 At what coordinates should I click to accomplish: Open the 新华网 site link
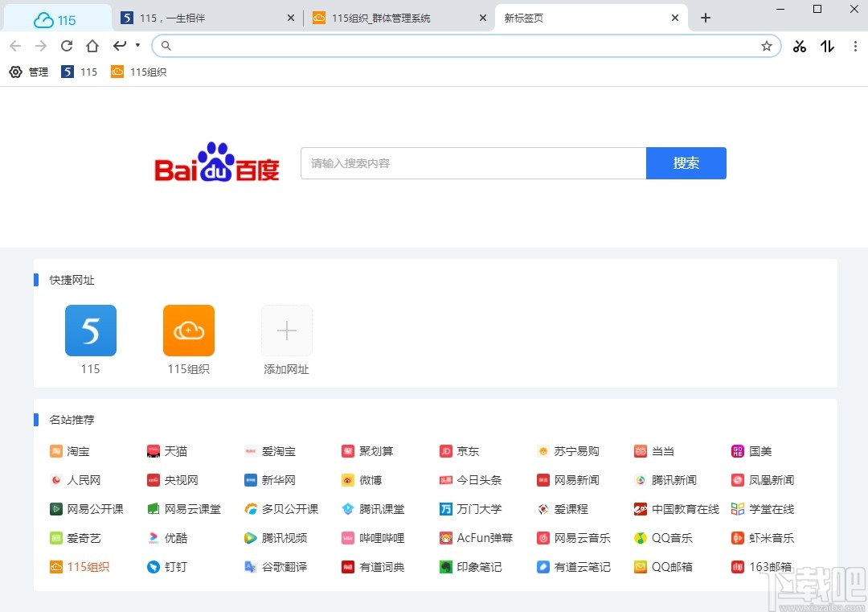click(x=270, y=480)
